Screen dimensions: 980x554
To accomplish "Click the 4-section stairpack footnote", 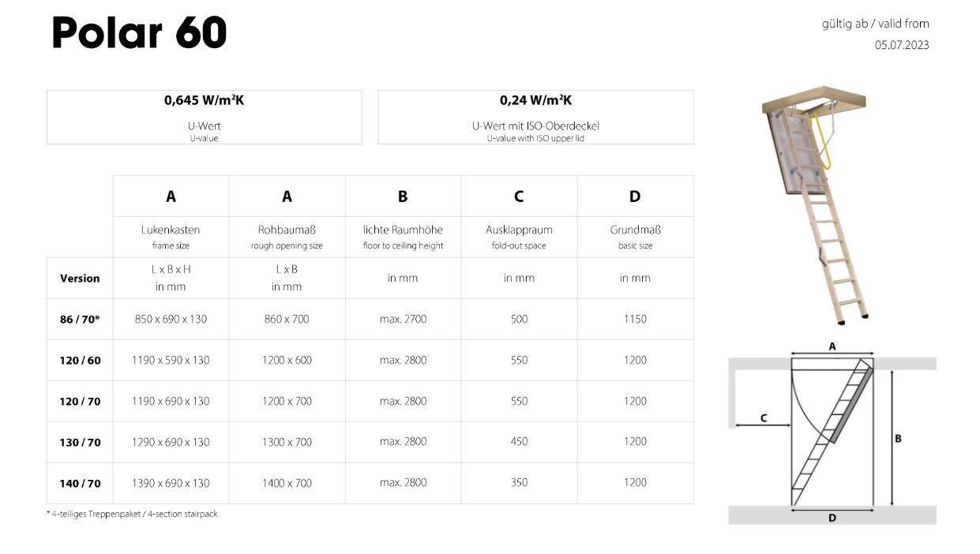I will point(132,515).
